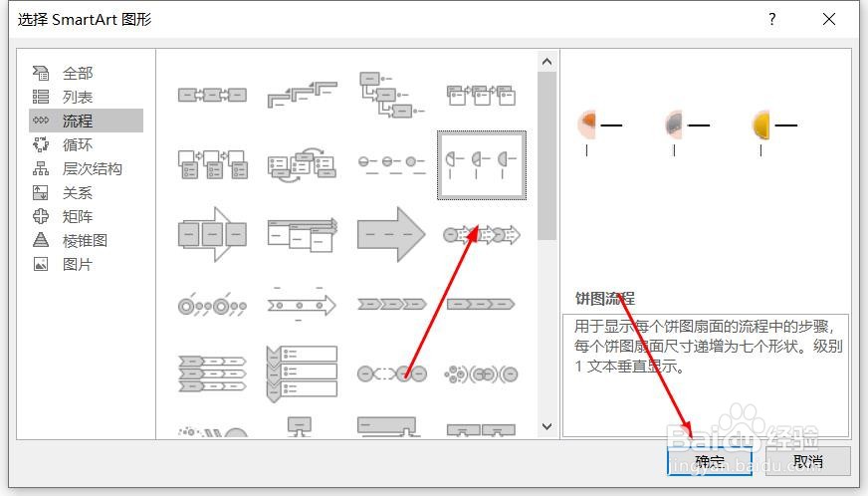Select the Basic Timeline arrow layout
The height and width of the screenshot is (496, 868).
point(302,304)
